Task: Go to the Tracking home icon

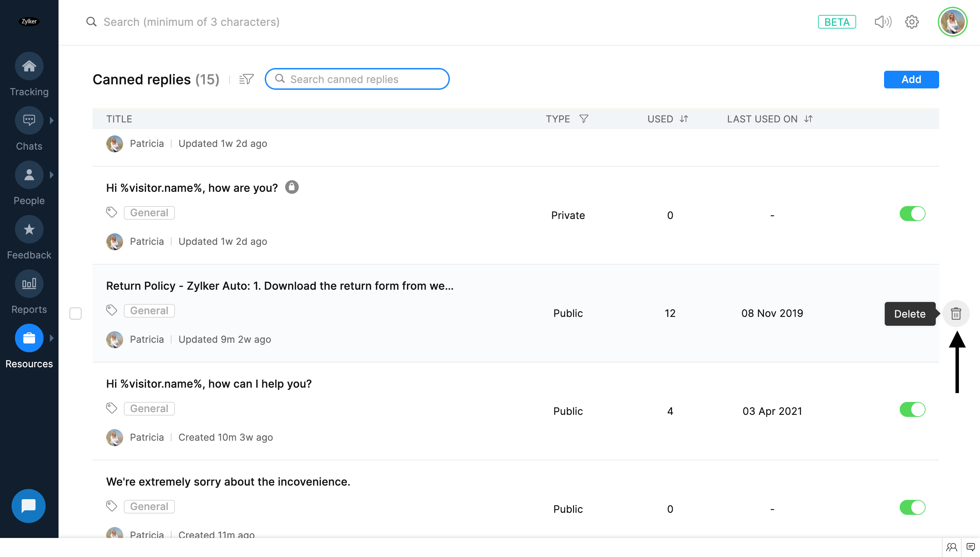Action: point(29,66)
